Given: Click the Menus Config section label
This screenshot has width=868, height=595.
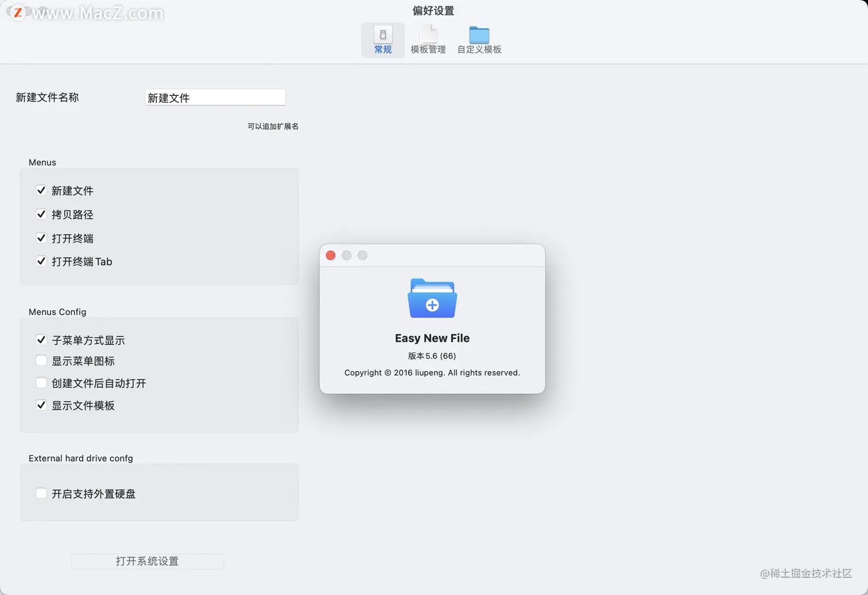Looking at the screenshot, I should click(x=57, y=312).
